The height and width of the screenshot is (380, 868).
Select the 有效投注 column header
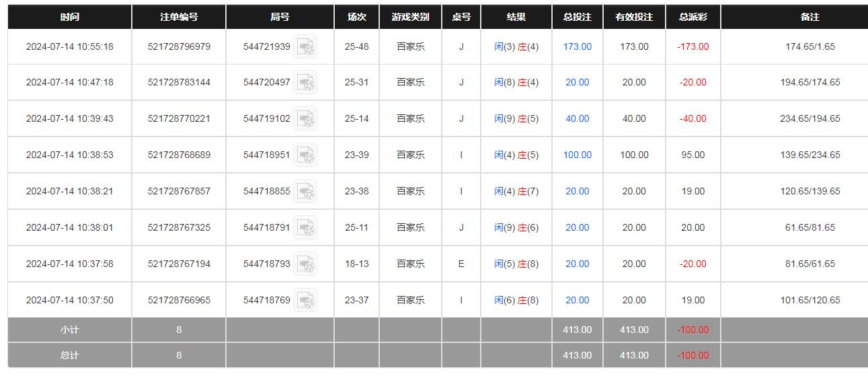[634, 17]
